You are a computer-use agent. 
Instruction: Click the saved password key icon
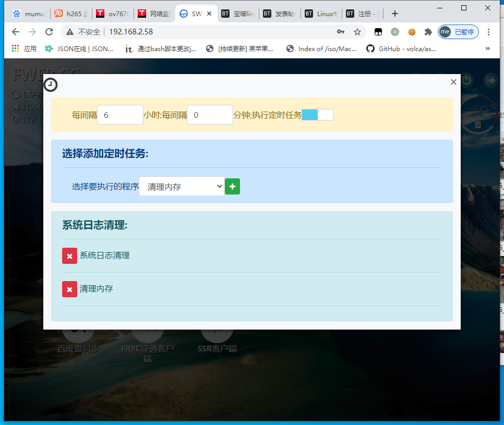pos(341,32)
